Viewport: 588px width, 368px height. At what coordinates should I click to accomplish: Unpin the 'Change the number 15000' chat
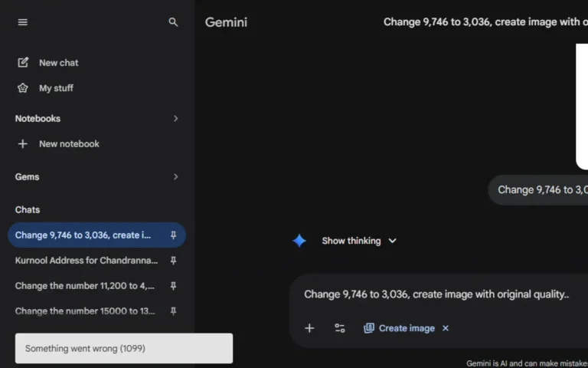coord(173,311)
